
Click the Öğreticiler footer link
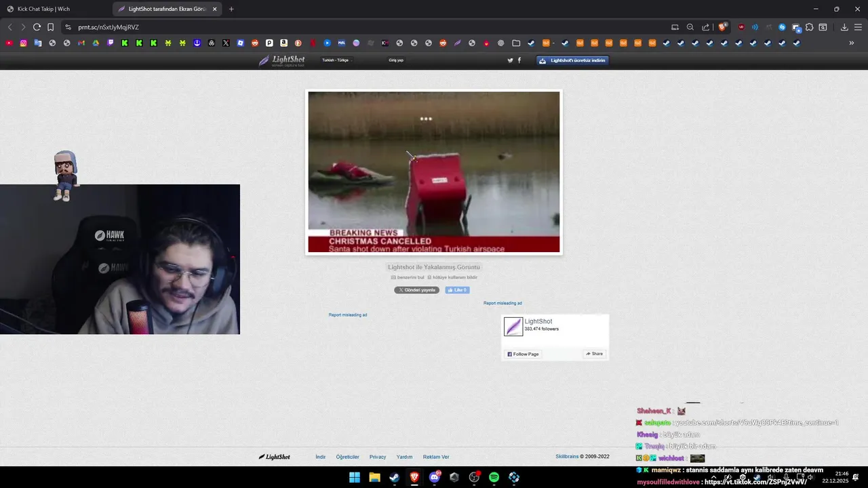[348, 457]
